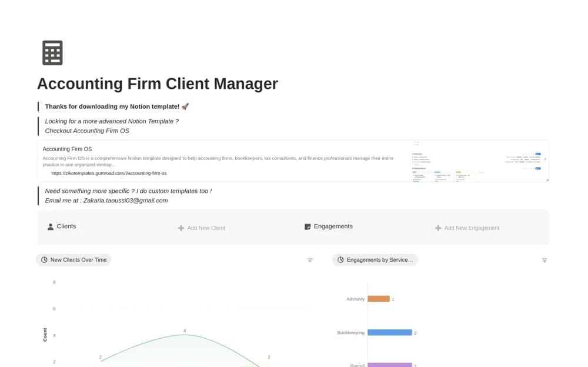Click the blue Bookkeeping bar in the chart
The width and height of the screenshot is (588, 367).
tap(390, 332)
